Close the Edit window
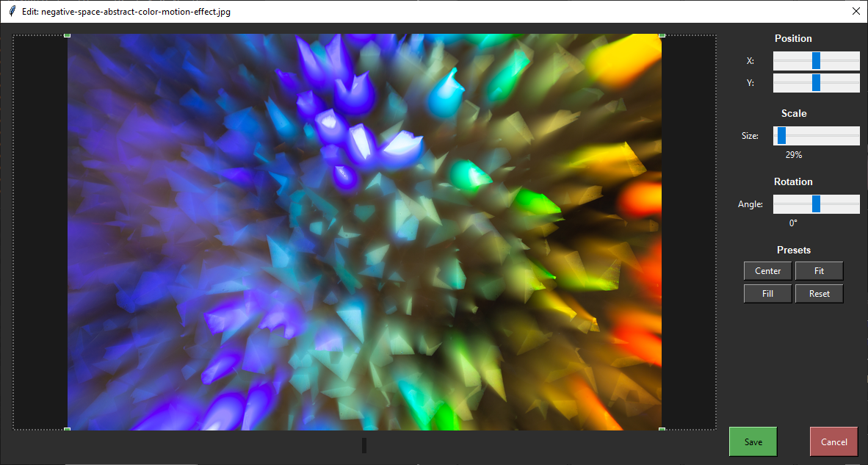Screen dimensions: 868x465 click(x=855, y=12)
